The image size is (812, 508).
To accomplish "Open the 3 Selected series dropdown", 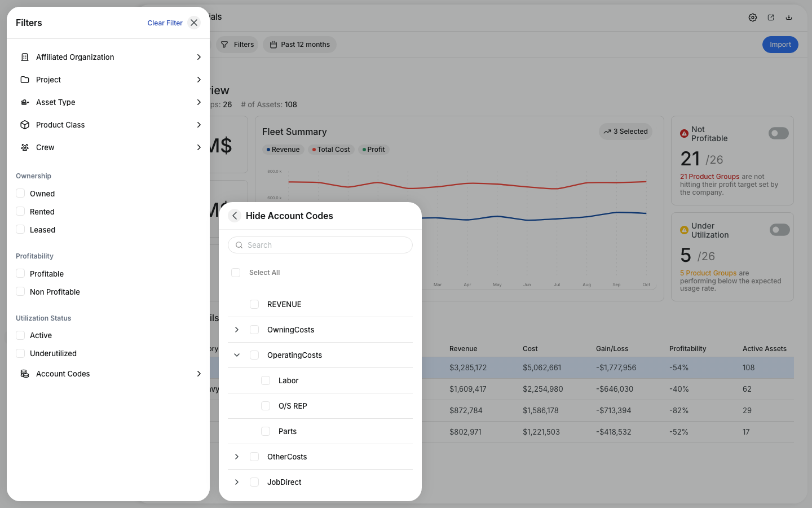I will (626, 132).
